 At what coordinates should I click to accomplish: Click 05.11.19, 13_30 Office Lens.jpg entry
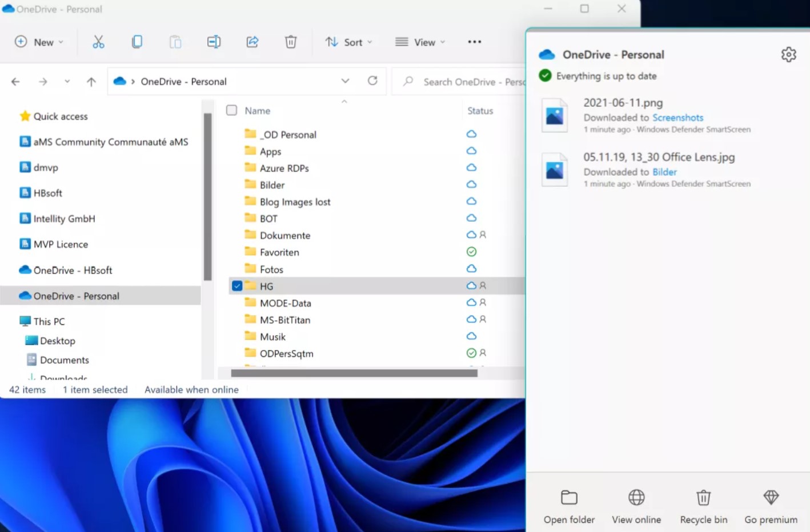click(x=659, y=157)
